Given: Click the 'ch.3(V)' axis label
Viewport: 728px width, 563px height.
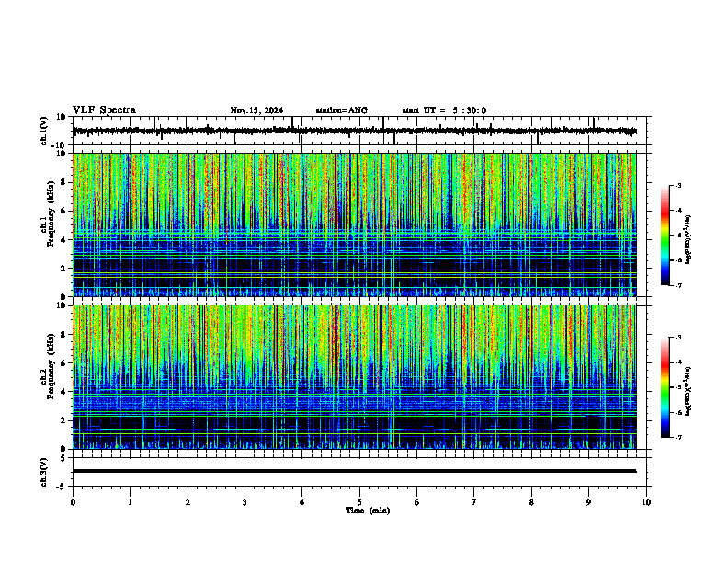Looking at the screenshot, I should point(44,472).
